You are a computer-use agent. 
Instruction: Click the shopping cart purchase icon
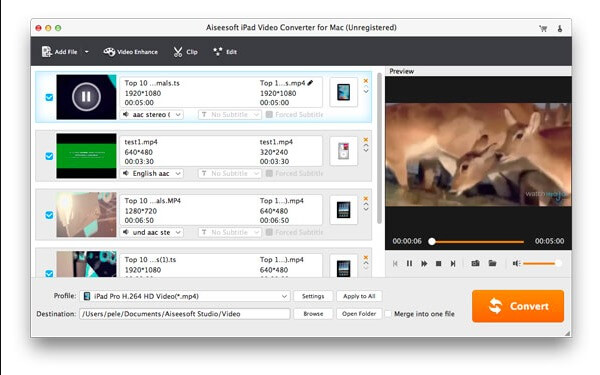point(543,28)
